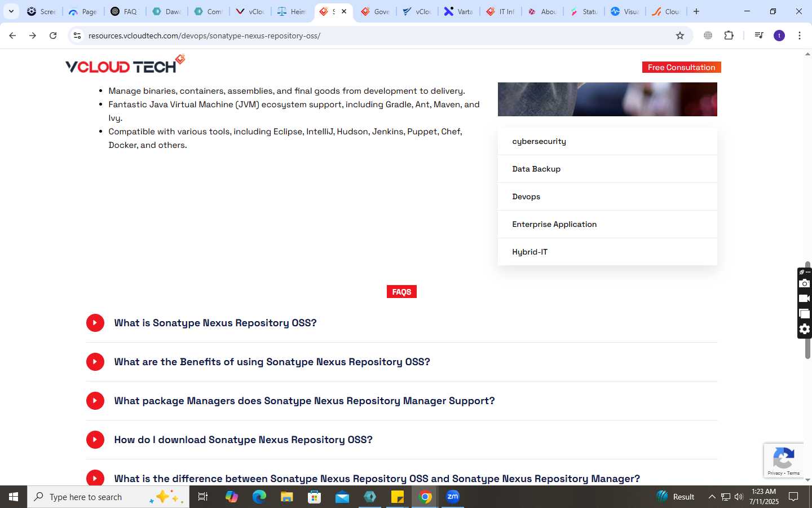The height and width of the screenshot is (508, 812).
Task: Open Microsoft Store from the taskbar
Action: pyautogui.click(x=315, y=497)
